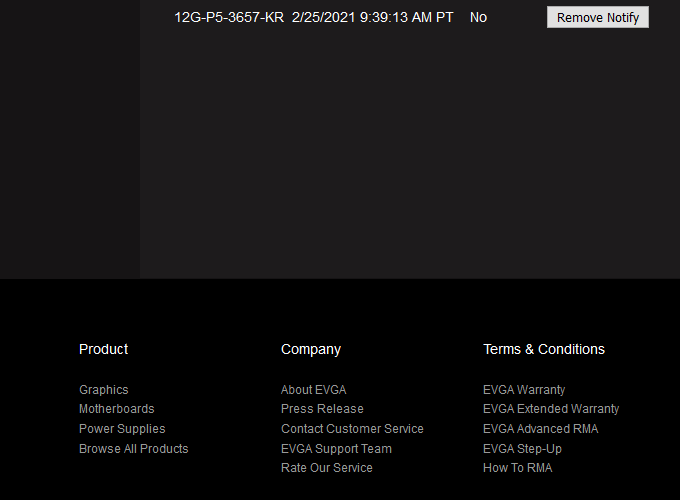Open About EVGA link
This screenshot has width=680, height=500.
[314, 390]
